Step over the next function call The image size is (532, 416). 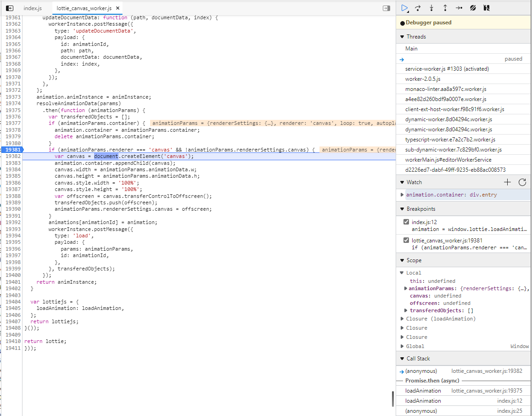[x=418, y=8]
